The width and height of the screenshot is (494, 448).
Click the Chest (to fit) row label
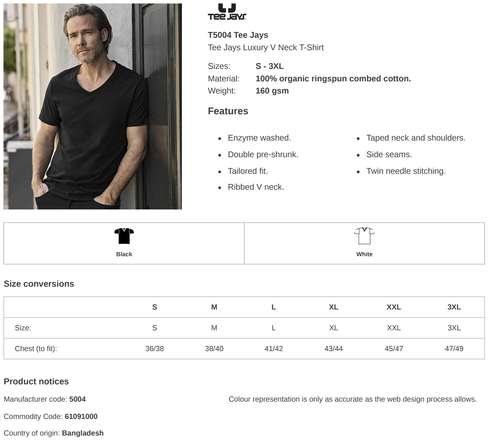[x=36, y=349]
